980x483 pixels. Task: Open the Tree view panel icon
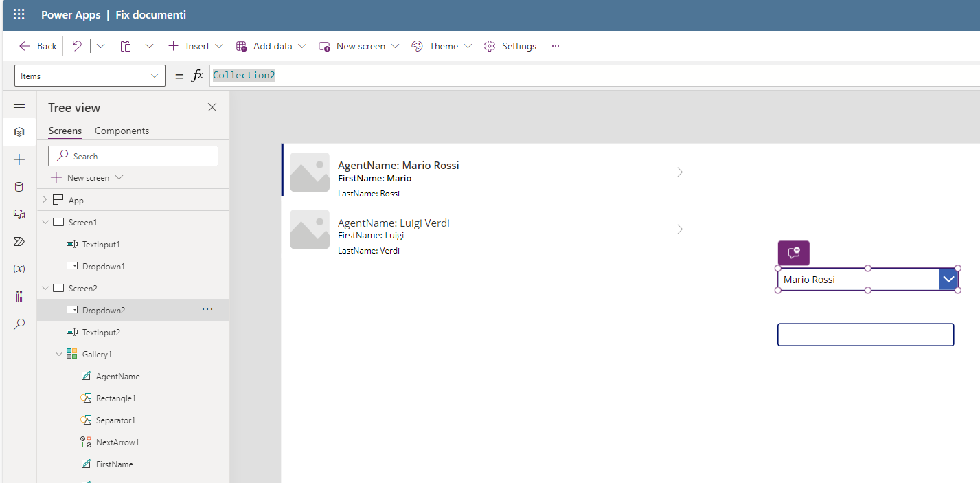click(x=19, y=131)
